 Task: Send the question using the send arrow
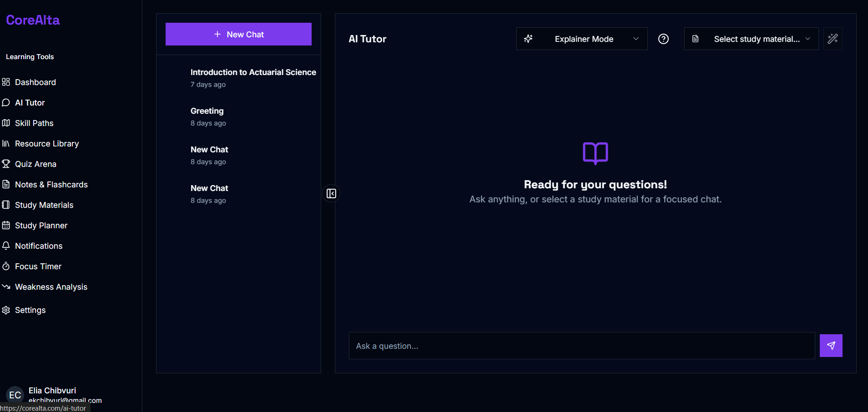pos(830,346)
